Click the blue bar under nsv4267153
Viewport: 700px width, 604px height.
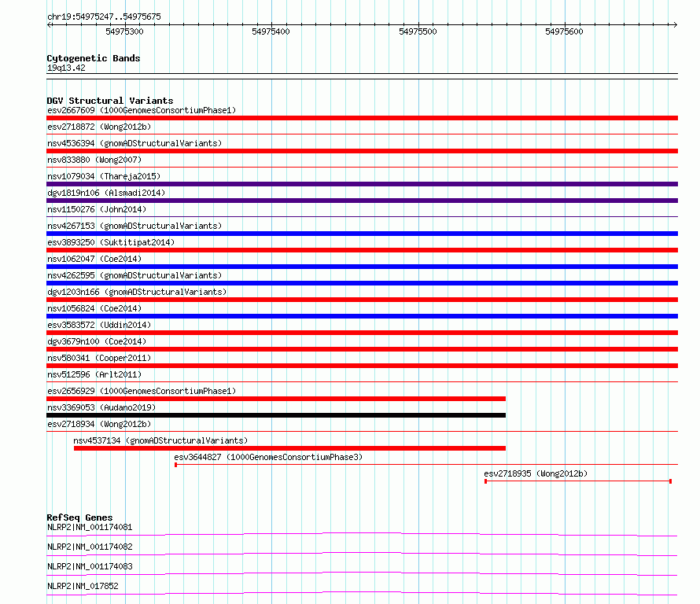pos(362,234)
